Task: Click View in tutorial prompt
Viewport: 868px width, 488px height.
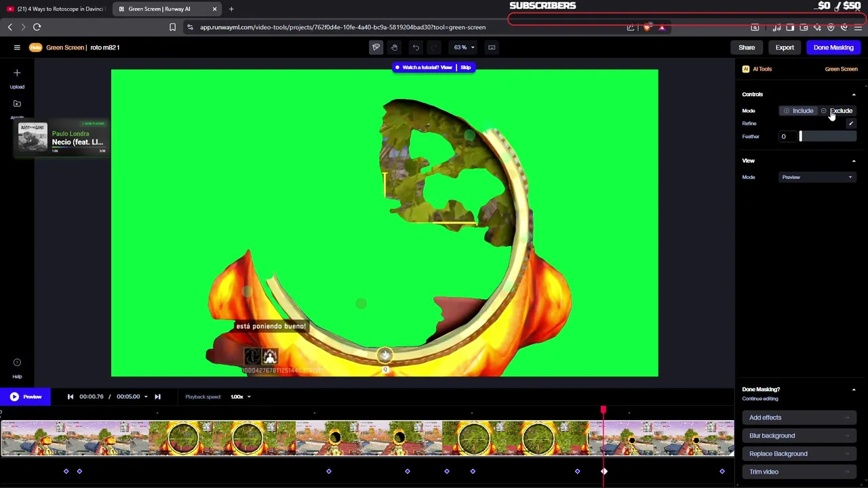Action: [x=446, y=68]
